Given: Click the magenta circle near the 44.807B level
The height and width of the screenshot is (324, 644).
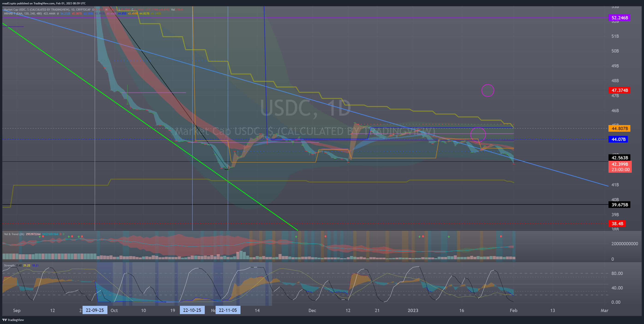Looking at the screenshot, I should click(478, 134).
